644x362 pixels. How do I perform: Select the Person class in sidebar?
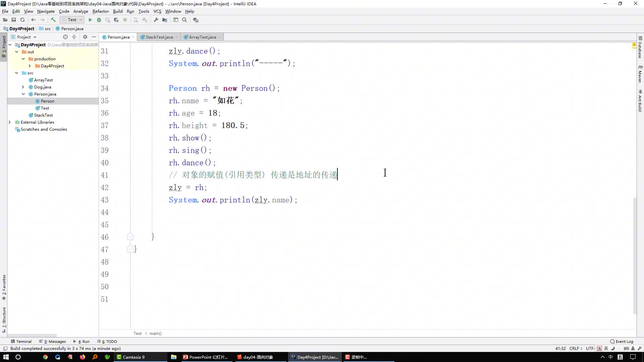[x=47, y=101]
